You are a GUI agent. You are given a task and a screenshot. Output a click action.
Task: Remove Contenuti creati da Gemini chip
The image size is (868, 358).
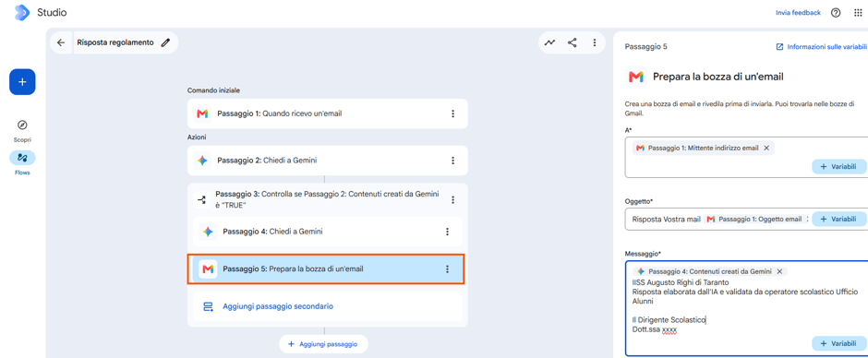coord(778,271)
